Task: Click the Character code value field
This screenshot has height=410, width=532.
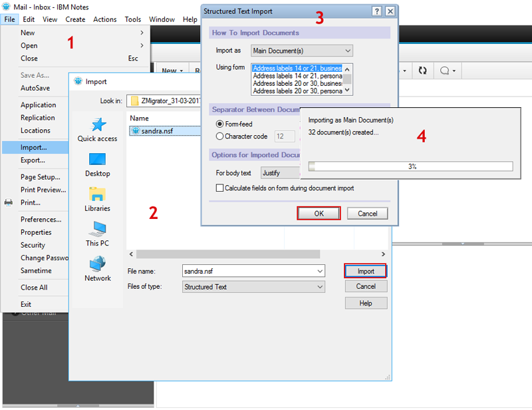Action: (285, 136)
